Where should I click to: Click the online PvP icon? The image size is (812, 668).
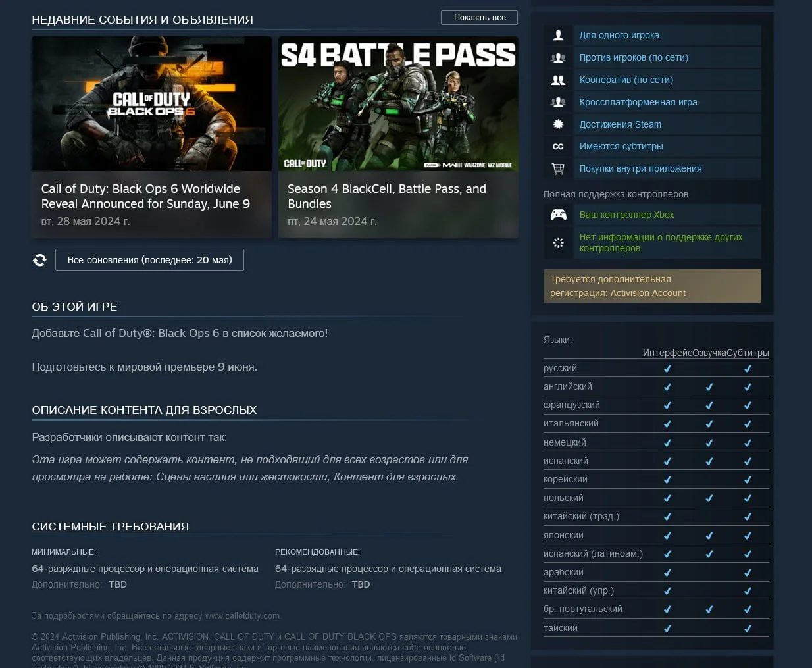tap(558, 58)
